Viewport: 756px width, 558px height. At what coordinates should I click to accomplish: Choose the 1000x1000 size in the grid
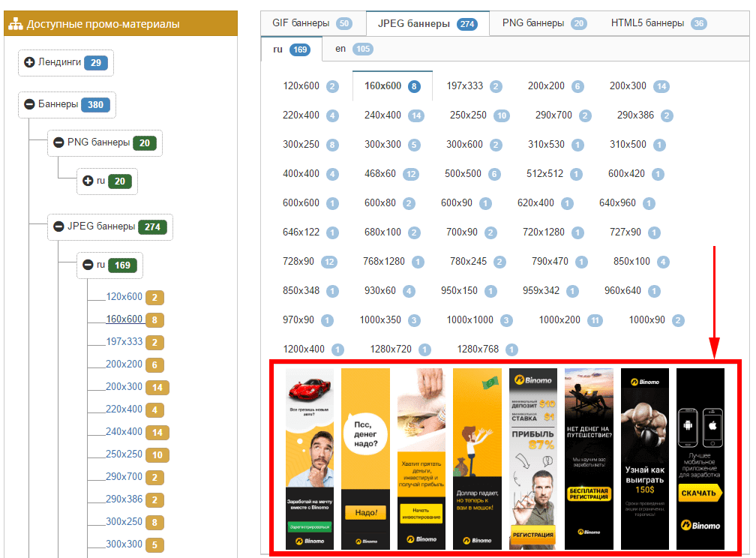pos(479,320)
